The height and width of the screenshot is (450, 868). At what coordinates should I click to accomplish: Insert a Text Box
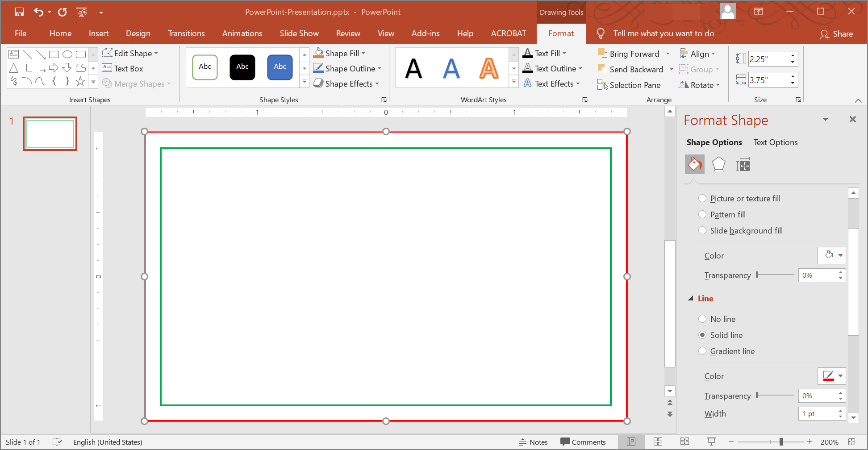[x=127, y=68]
